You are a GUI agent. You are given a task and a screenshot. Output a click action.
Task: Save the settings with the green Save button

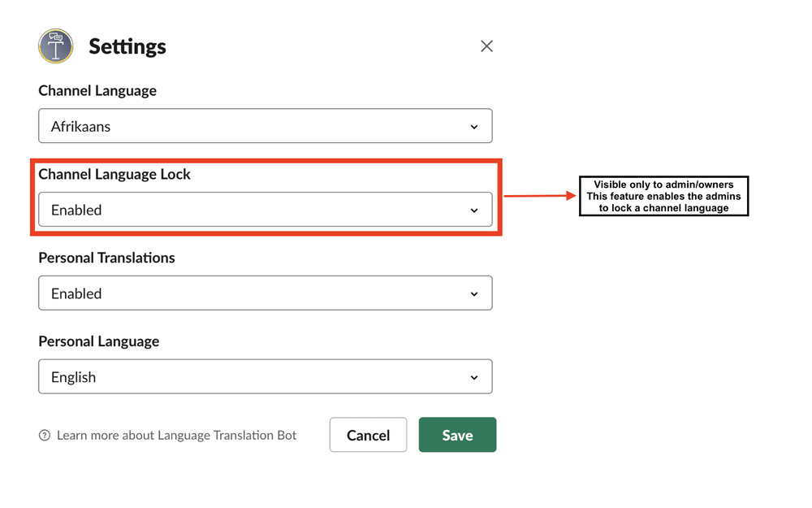point(457,435)
